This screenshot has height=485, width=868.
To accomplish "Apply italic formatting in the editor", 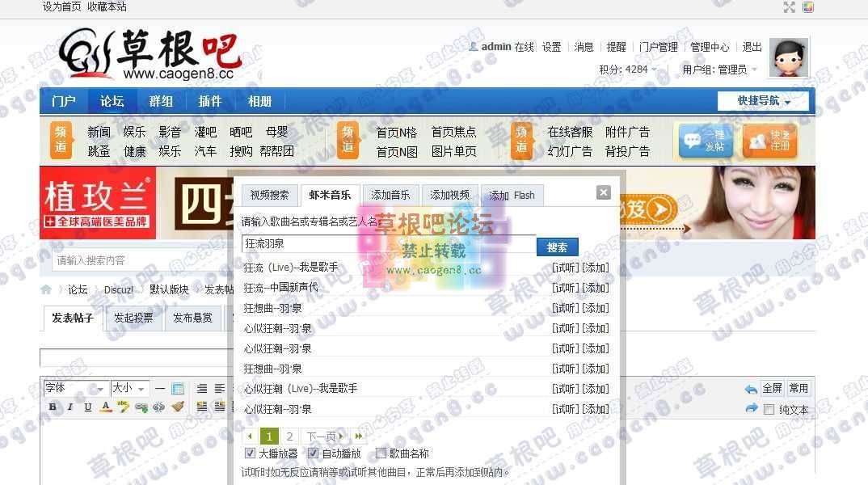I will pos(70,407).
